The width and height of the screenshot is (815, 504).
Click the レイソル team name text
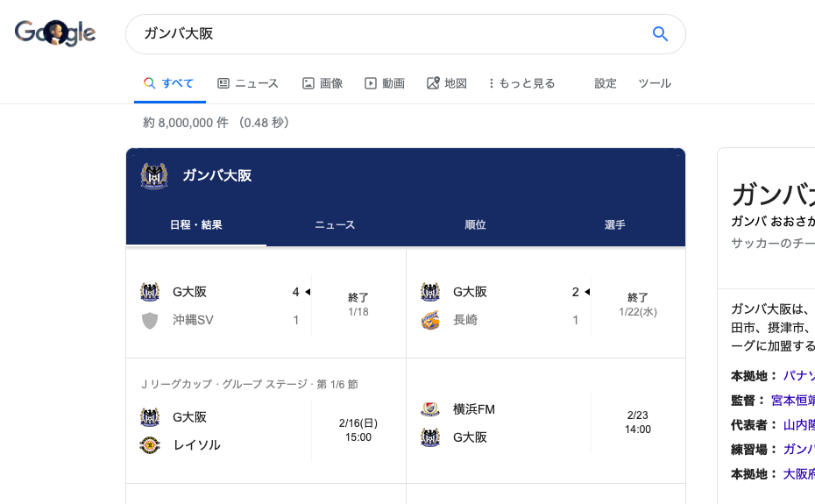click(197, 445)
